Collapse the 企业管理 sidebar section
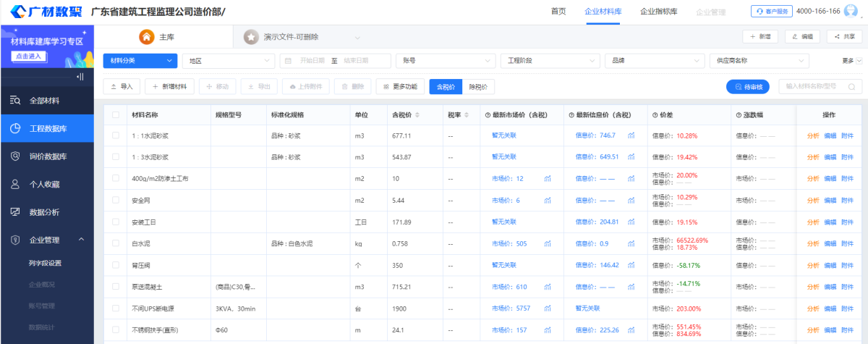 (x=81, y=240)
